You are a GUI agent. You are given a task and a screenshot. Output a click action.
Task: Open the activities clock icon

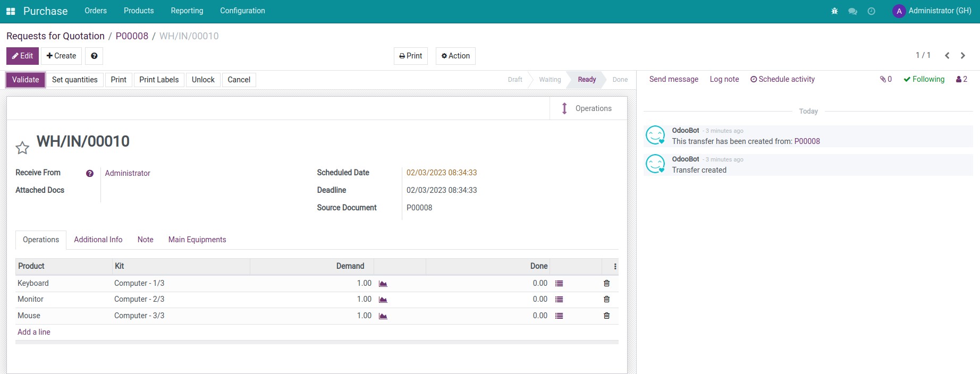871,11
